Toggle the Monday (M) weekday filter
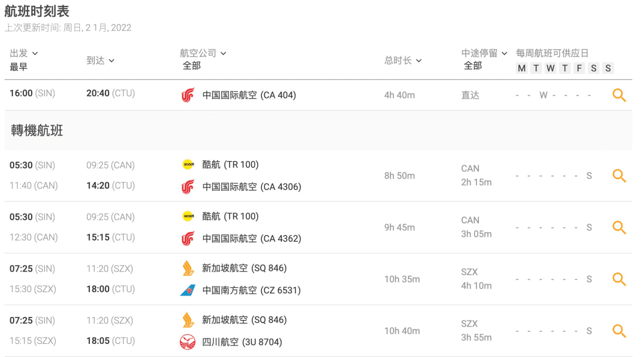644x357 pixels. (522, 68)
